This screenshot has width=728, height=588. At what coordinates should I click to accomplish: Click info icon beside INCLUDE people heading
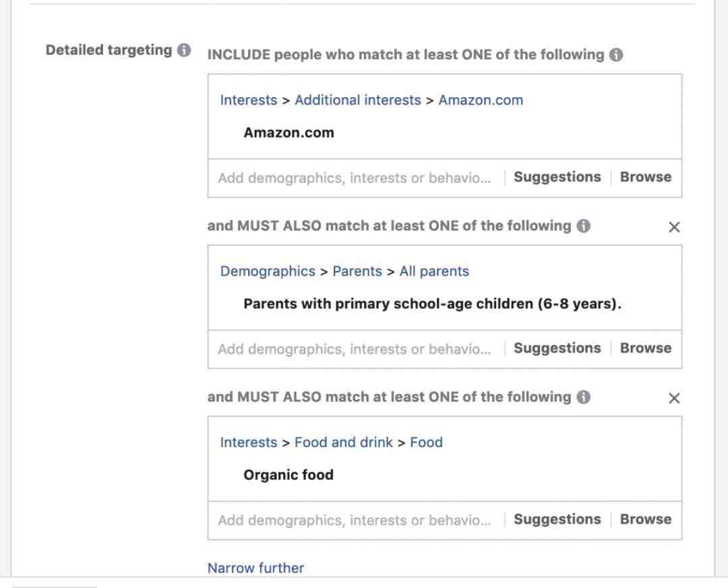[616, 55]
